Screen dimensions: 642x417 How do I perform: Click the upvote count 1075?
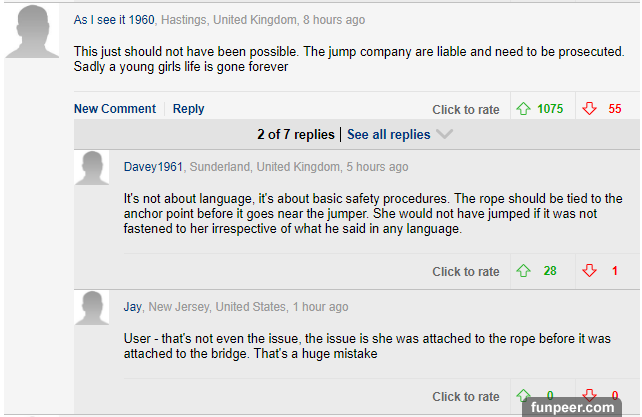pyautogui.click(x=550, y=109)
